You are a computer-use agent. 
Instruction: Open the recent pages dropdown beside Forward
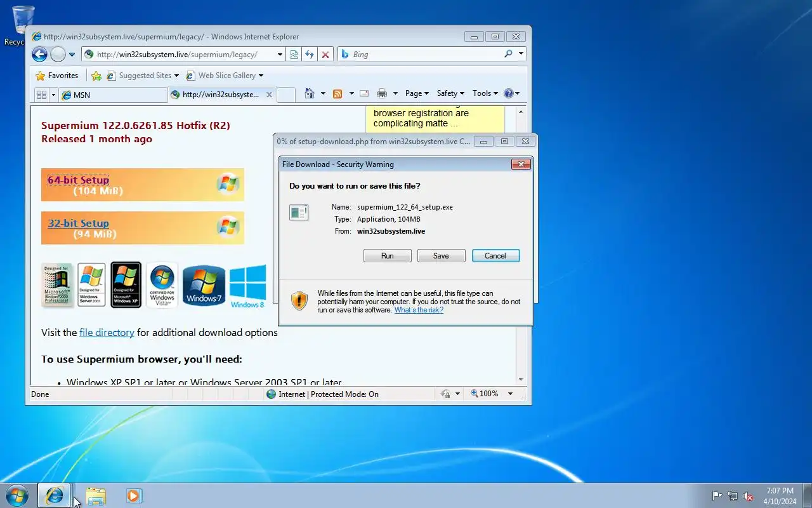pyautogui.click(x=72, y=55)
